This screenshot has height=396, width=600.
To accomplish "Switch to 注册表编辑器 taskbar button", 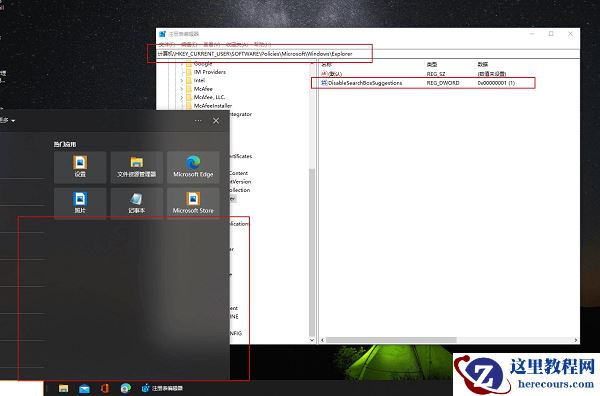I will point(162,388).
